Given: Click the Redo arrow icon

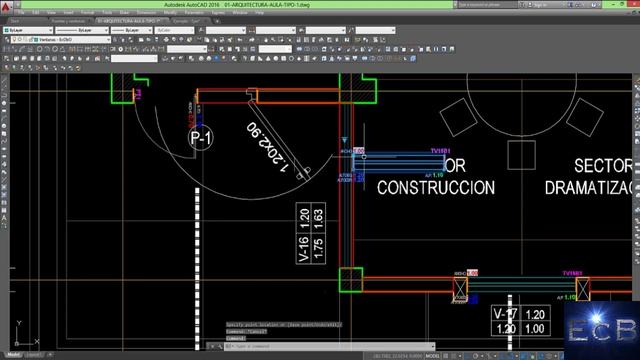Looking at the screenshot, I should [x=252, y=40].
